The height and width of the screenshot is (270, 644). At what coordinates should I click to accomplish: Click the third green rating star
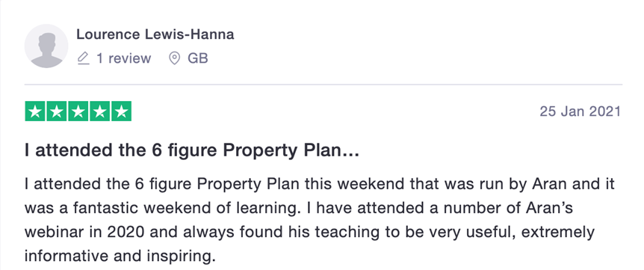coord(78,111)
